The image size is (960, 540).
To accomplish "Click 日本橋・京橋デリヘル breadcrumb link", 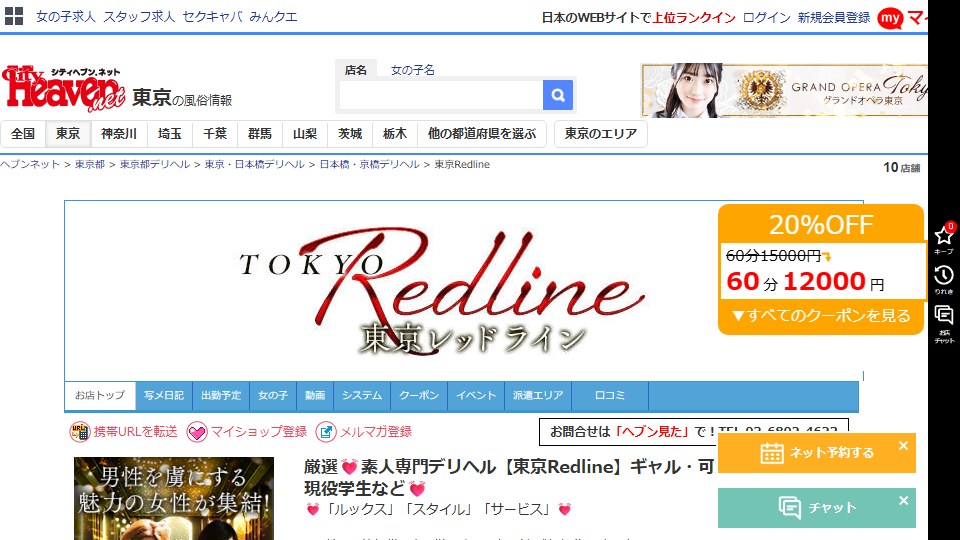I will point(370,164).
